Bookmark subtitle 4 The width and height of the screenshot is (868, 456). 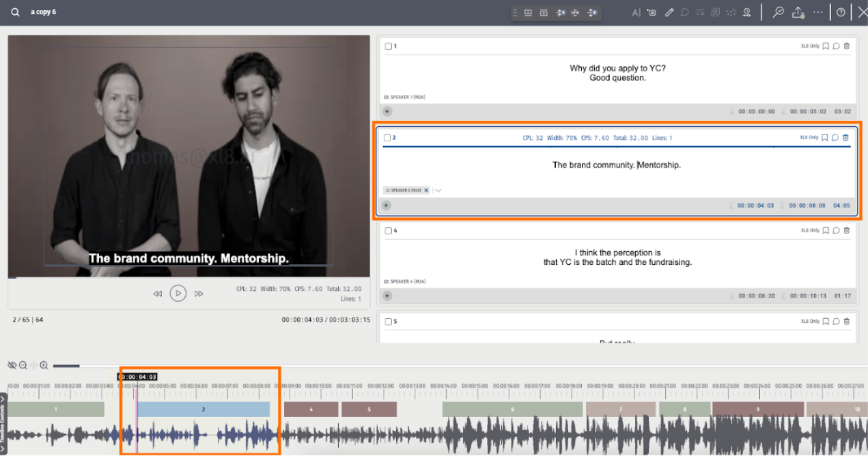coord(826,231)
